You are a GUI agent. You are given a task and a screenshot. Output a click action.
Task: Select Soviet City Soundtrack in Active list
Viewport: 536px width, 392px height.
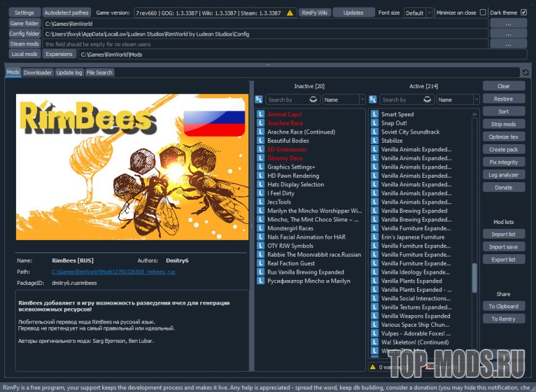tap(410, 132)
